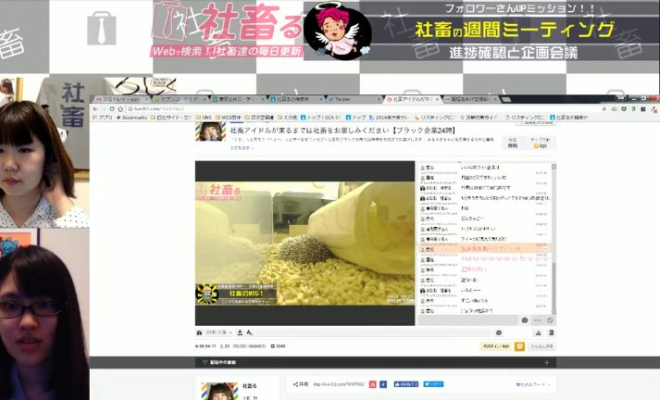Open comment display dropdown under video
The height and width of the screenshot is (400, 660).
point(215,332)
